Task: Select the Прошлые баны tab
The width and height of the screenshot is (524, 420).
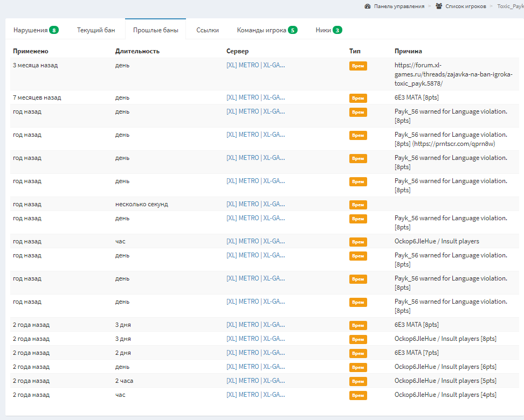Action: [x=155, y=30]
